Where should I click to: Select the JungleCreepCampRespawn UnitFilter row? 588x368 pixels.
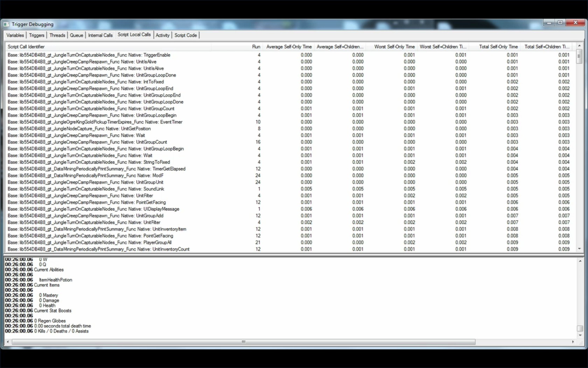[289, 196]
